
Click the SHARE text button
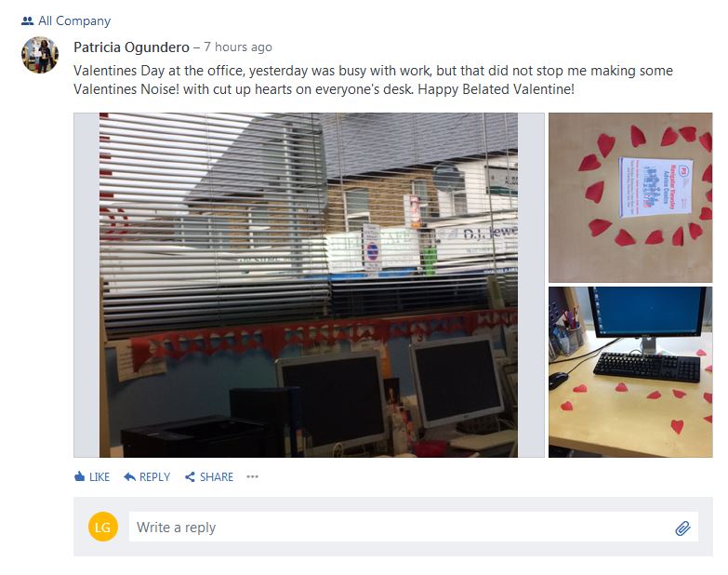(x=217, y=477)
